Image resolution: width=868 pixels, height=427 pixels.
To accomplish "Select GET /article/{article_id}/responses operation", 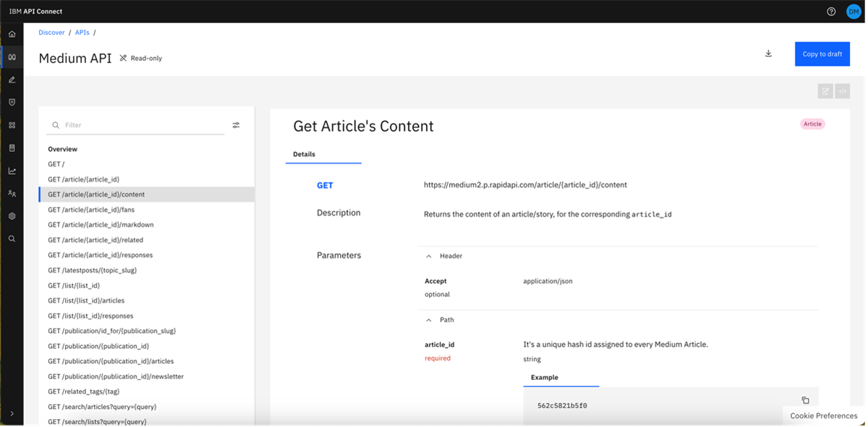I will point(147,255).
